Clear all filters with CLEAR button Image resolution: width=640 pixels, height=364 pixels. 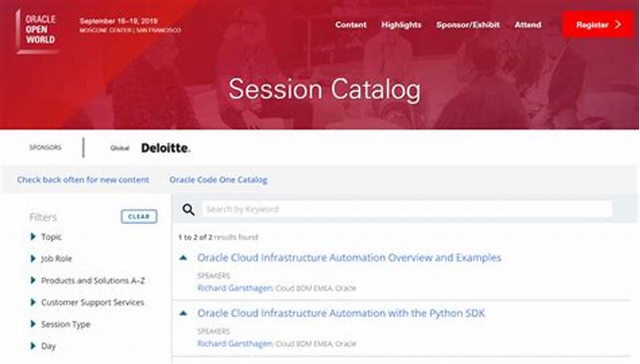[x=138, y=216]
